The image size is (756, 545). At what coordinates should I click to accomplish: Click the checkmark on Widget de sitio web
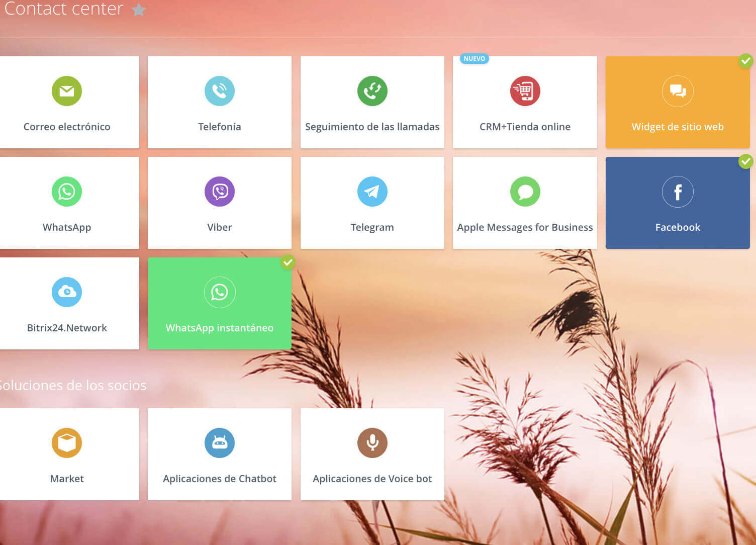coord(745,61)
